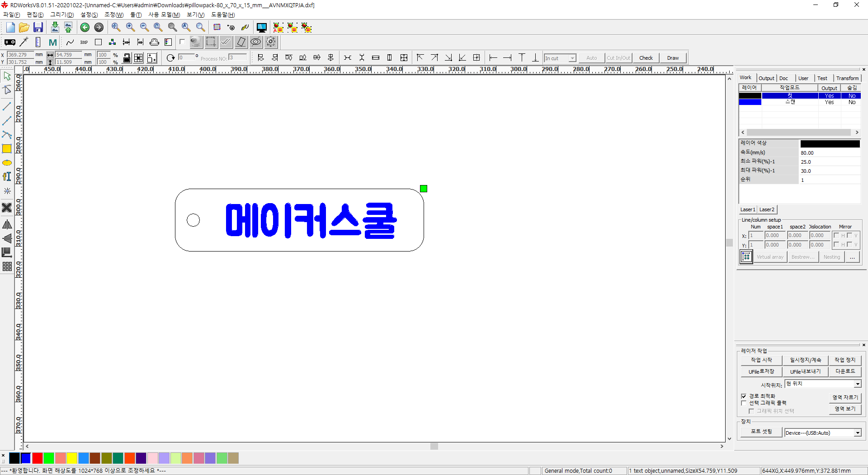868x475 pixels.
Task: Click the array layout icon beside Virtual array
Action: [746, 257]
